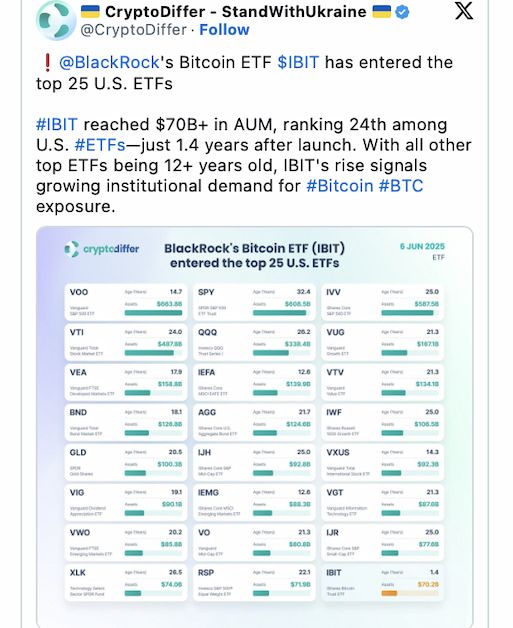
Task: Open the #ETFs hashtag
Action: pos(100,145)
